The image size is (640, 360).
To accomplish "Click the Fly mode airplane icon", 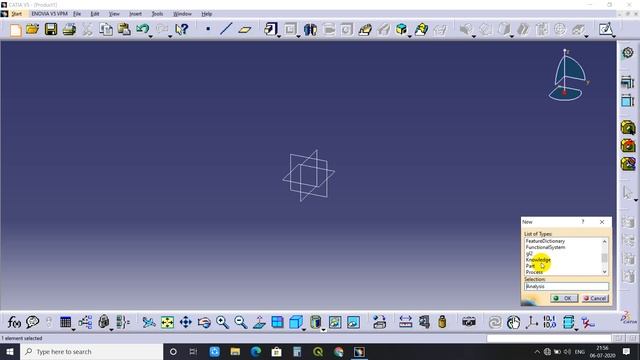I will tap(149, 322).
